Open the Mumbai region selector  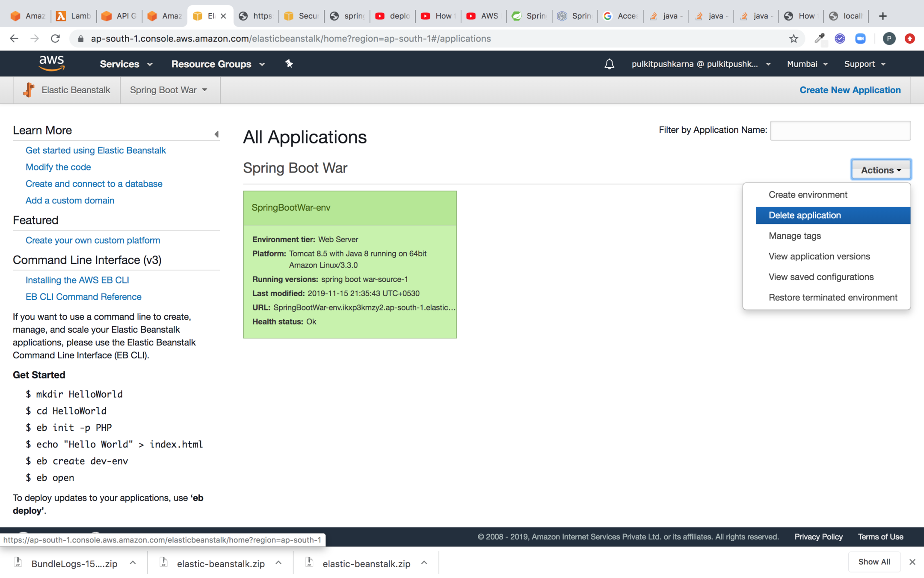click(807, 64)
